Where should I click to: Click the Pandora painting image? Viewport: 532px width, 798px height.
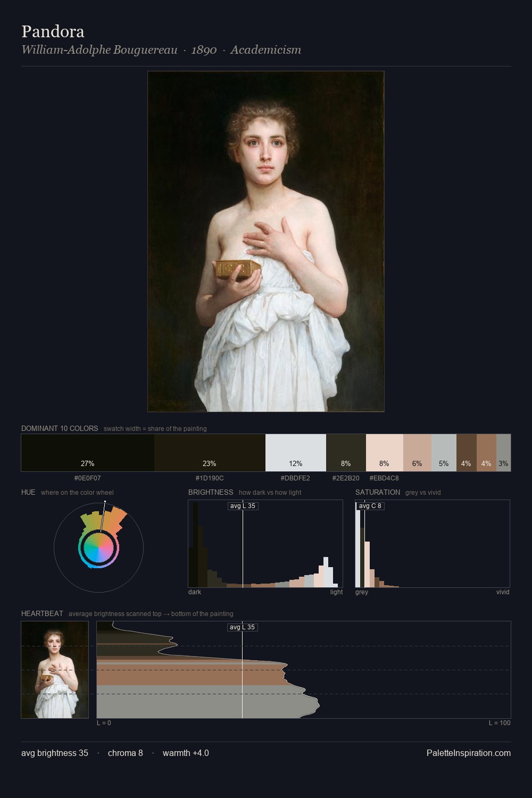[266, 242]
